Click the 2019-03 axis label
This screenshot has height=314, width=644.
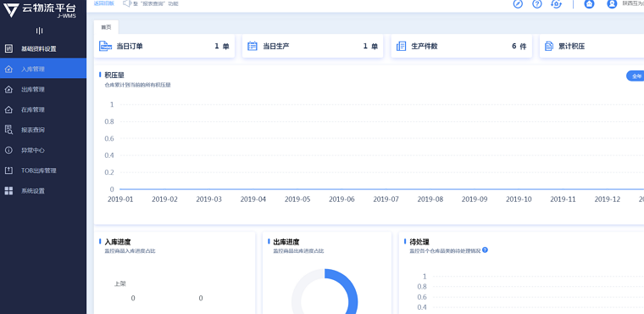209,199
